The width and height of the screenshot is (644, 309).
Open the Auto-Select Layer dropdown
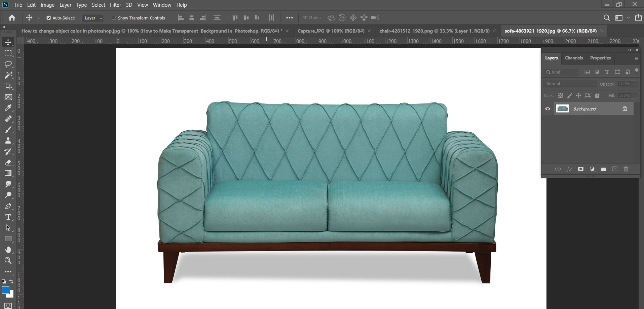click(92, 17)
